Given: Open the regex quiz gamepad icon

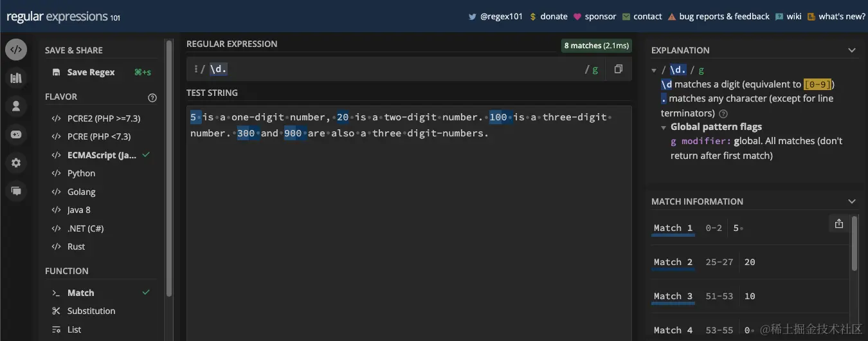Looking at the screenshot, I should coord(16,134).
